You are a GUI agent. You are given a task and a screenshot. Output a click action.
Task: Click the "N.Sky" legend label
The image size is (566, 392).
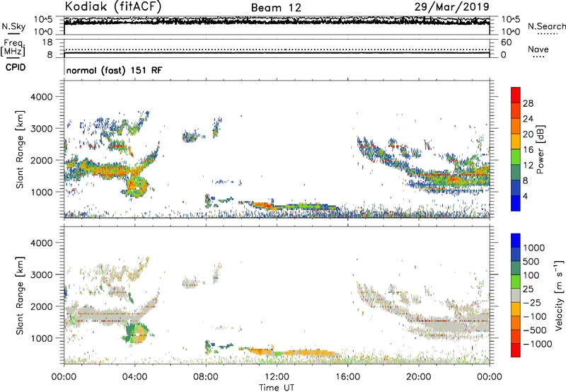click(x=13, y=26)
